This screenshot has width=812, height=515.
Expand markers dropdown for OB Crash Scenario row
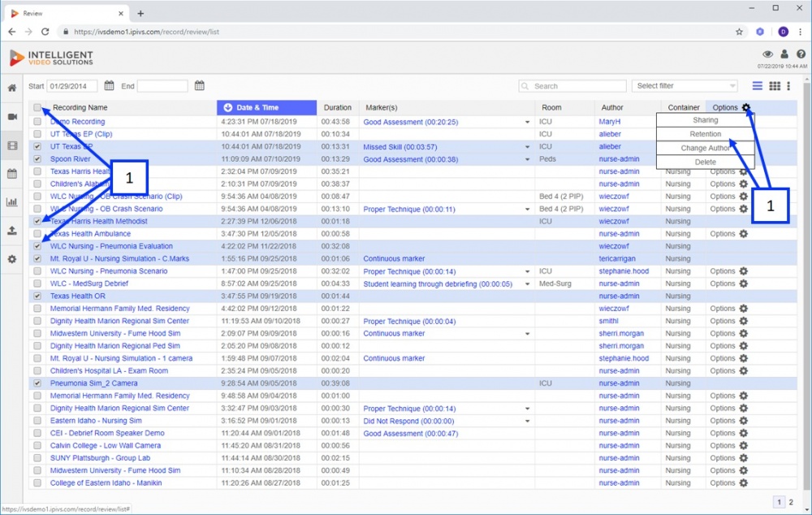click(527, 210)
